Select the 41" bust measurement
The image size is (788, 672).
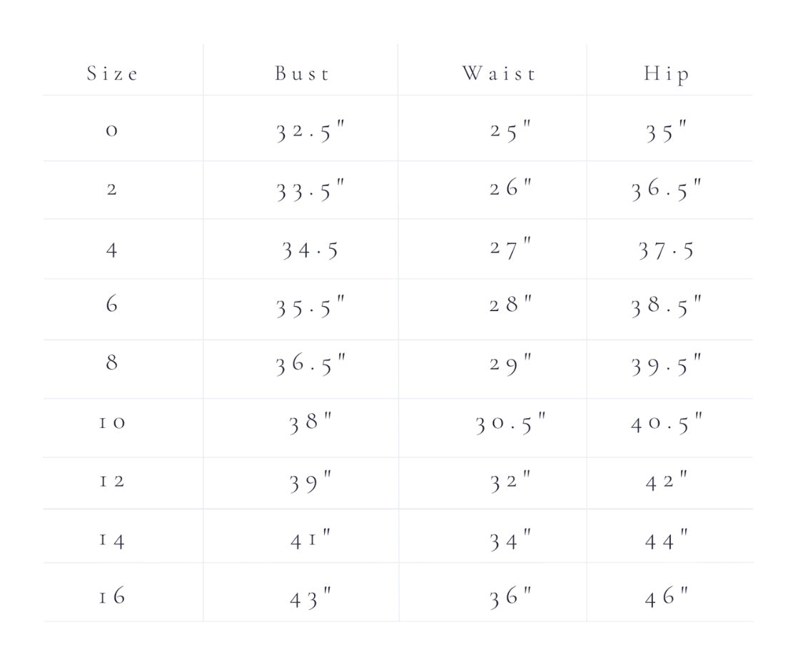pyautogui.click(x=310, y=540)
